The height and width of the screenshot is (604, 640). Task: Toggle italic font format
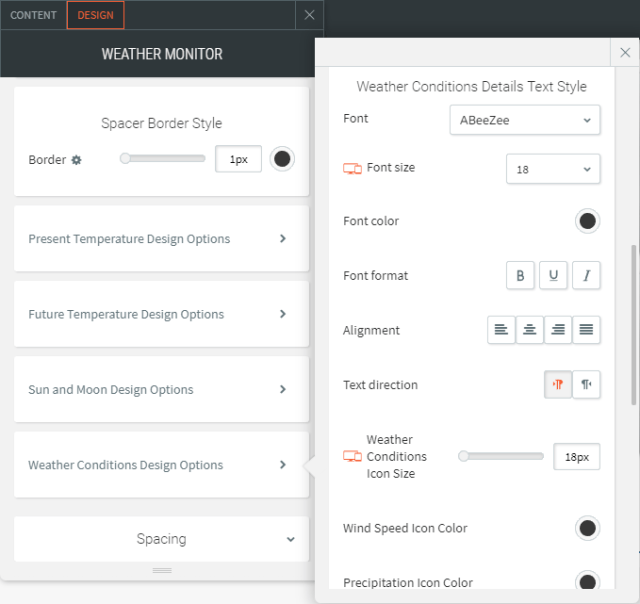[x=586, y=276]
